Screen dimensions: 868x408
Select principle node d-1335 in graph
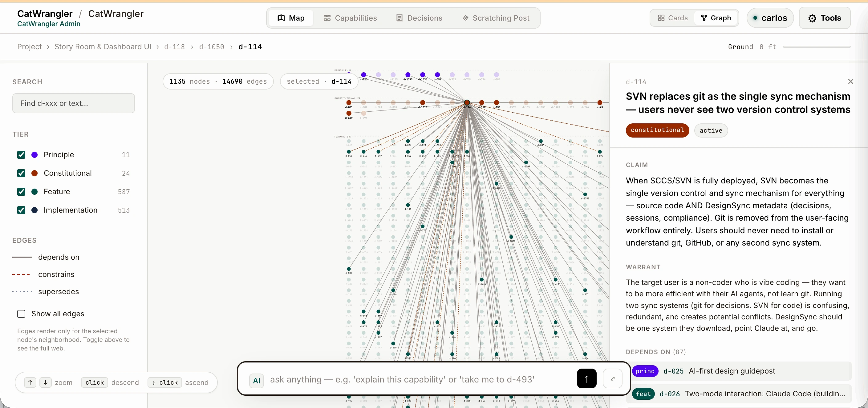[x=408, y=75]
